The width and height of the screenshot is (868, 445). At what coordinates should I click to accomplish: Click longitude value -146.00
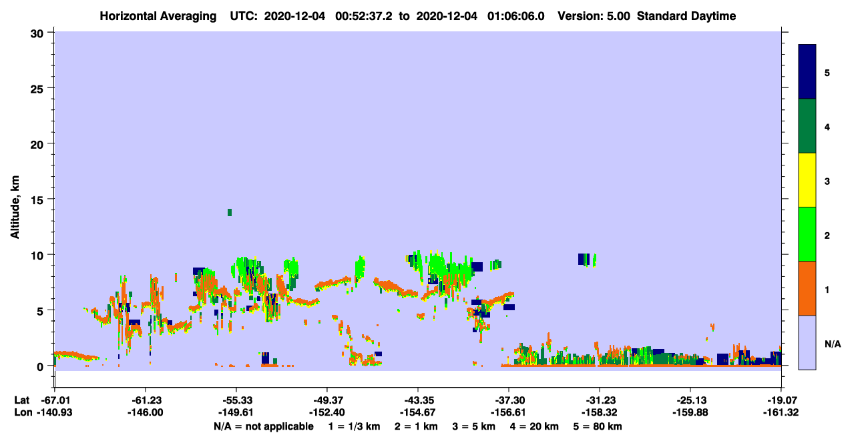pos(145,413)
